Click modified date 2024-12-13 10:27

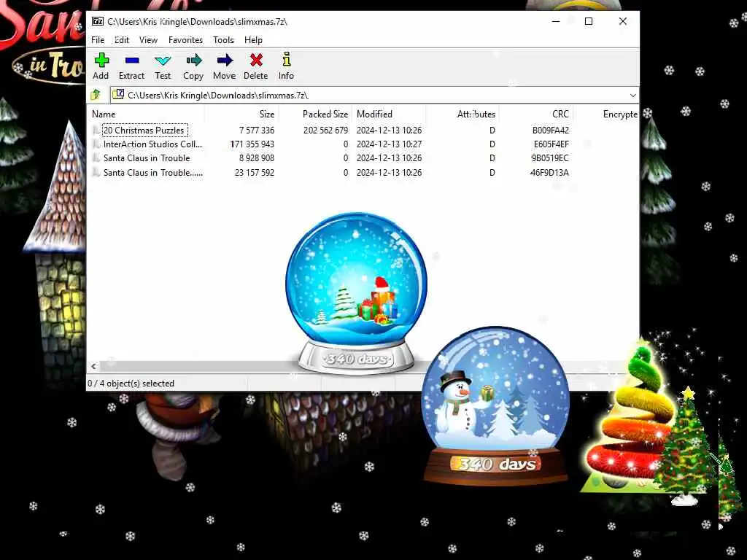coord(390,144)
